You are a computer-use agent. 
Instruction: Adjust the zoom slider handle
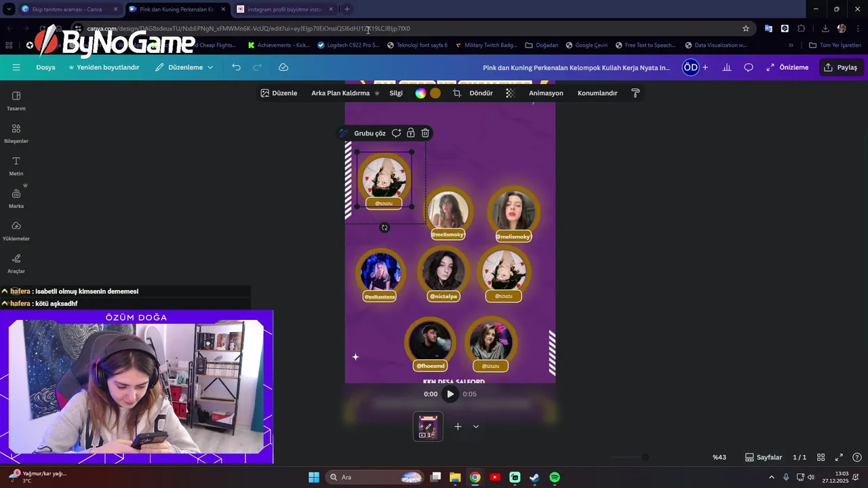pos(645,457)
